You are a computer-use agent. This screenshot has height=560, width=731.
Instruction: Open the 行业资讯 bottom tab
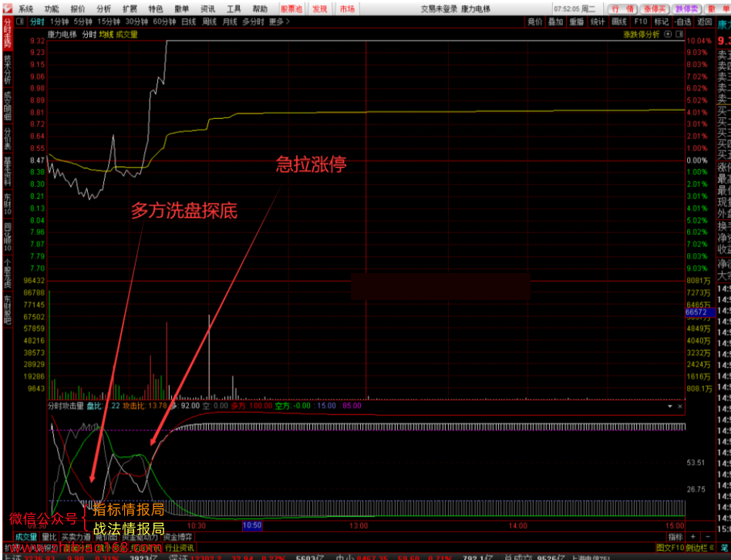pyautogui.click(x=180, y=548)
